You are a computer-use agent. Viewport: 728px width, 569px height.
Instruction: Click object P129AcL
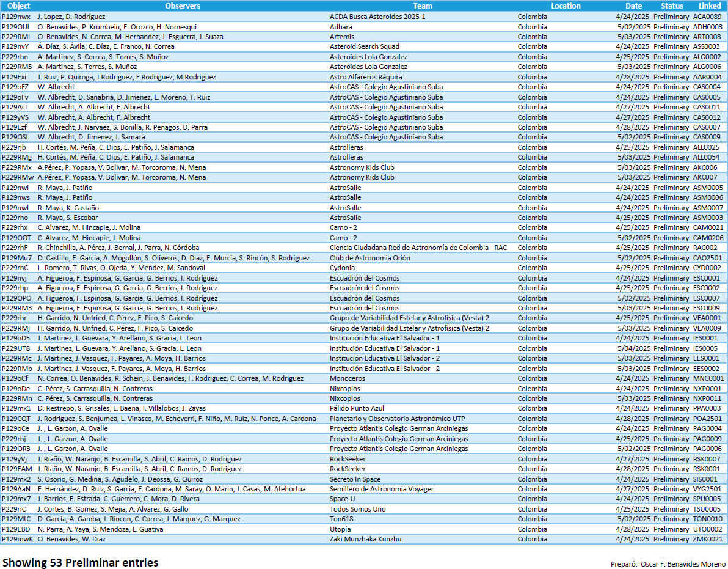(15, 108)
